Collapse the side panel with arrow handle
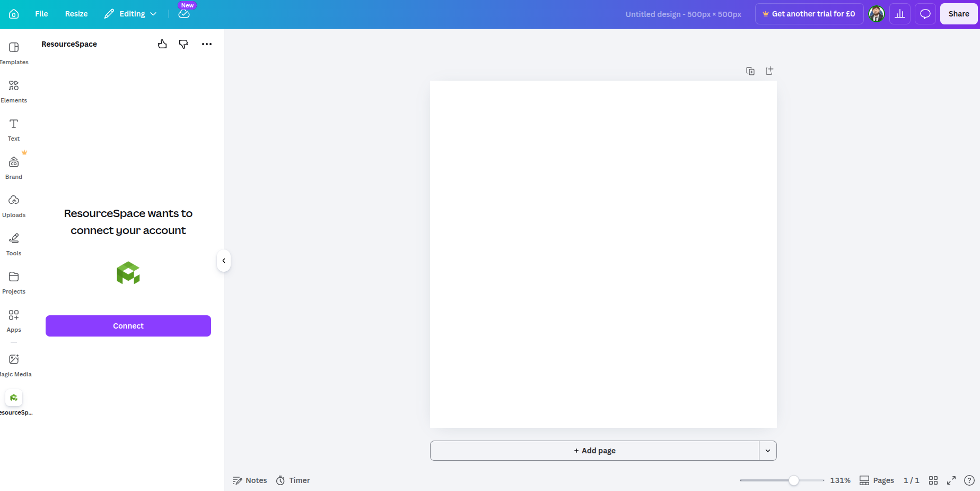 tap(224, 261)
